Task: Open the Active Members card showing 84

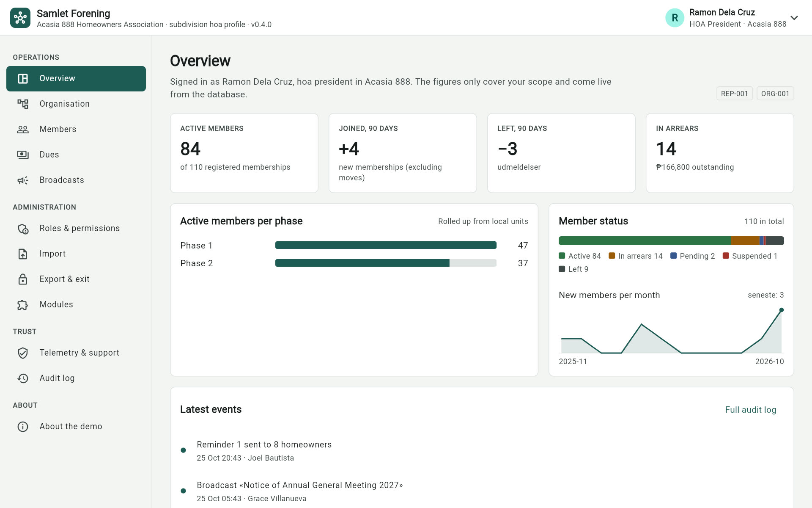Action: pyautogui.click(x=244, y=153)
